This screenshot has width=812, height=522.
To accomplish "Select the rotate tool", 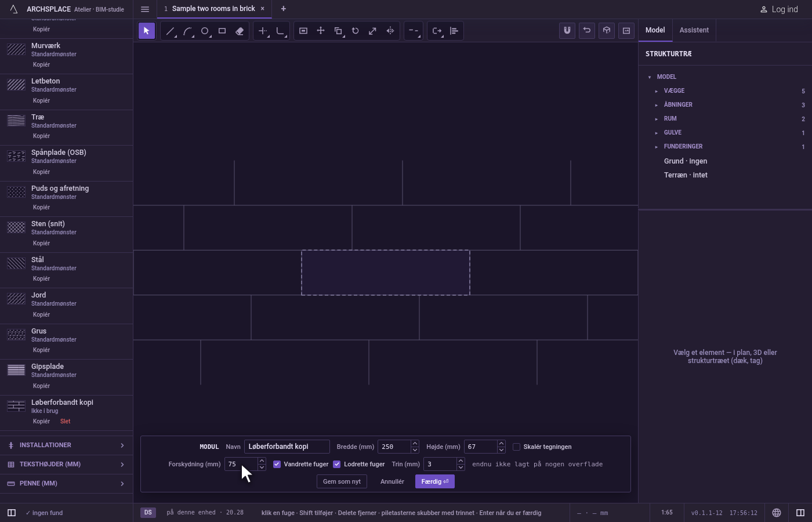I will tap(356, 31).
